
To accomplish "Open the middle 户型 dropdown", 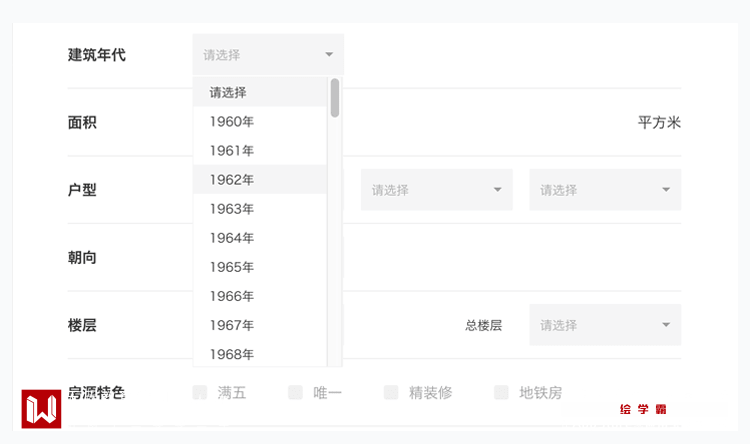I will tap(436, 190).
